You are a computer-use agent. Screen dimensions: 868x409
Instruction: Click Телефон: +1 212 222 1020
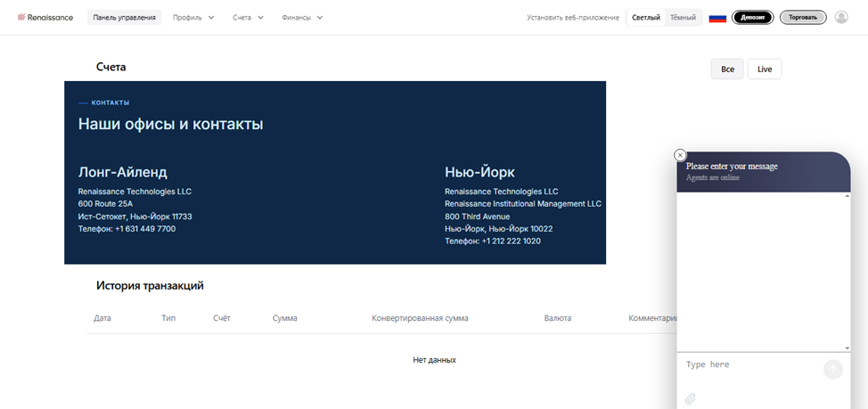pos(493,241)
